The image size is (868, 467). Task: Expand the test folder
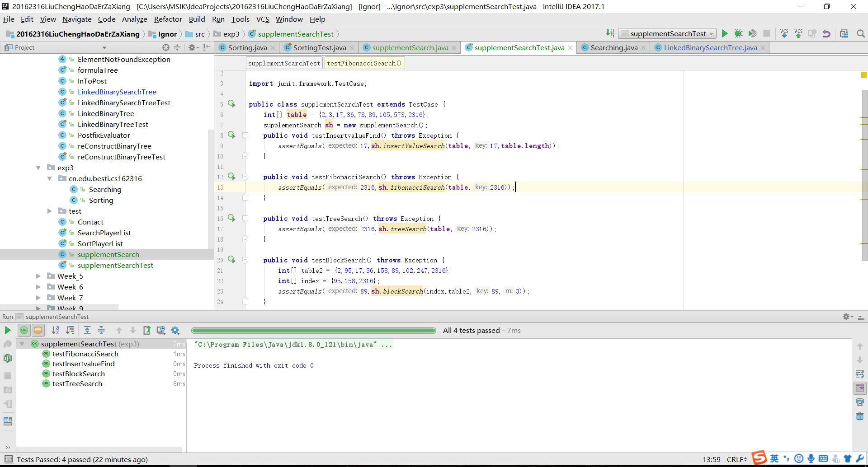(50, 211)
